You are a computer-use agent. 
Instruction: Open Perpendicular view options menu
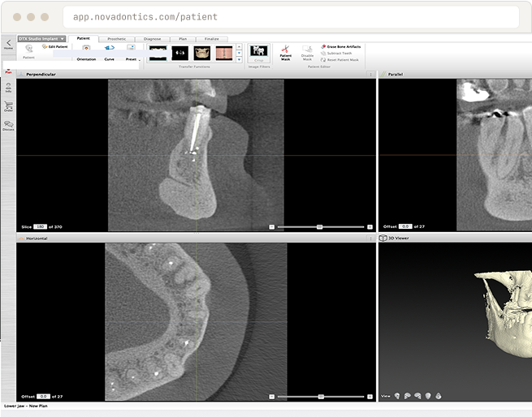click(x=370, y=75)
